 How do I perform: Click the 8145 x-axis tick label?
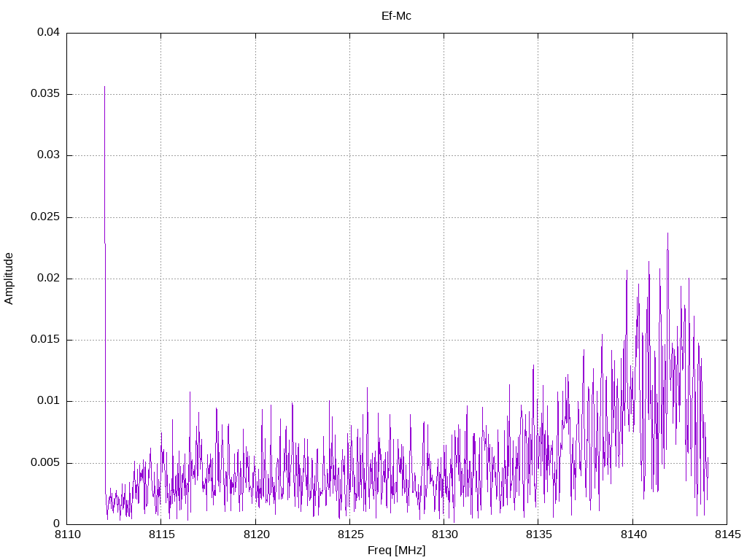pos(727,535)
